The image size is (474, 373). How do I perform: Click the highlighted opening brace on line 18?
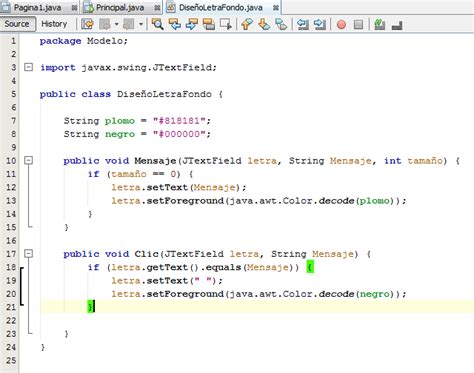[310, 267]
